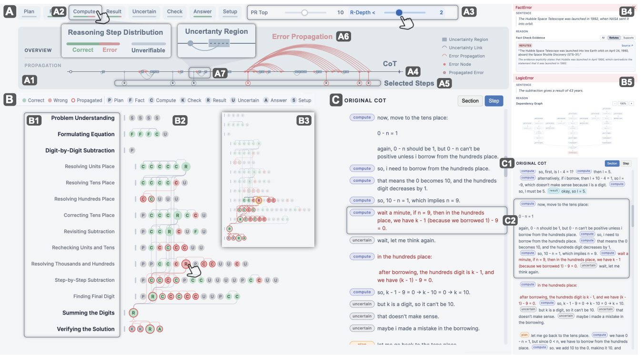This screenshot has height=356, width=644.
Task: Click the single P node in Digit-by-Digit Subtraction row
Action: pos(132,150)
